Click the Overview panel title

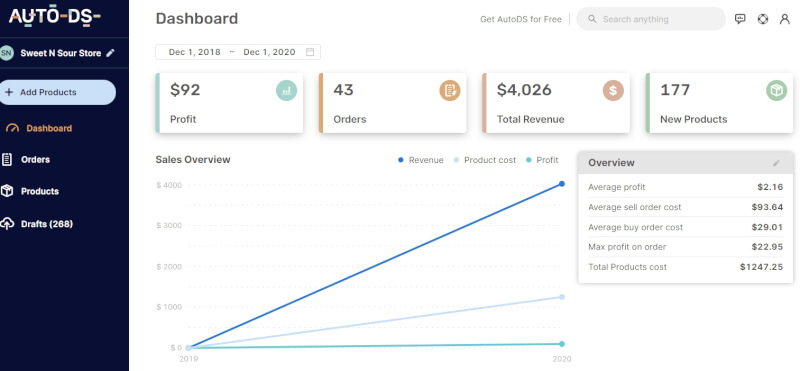pos(611,163)
